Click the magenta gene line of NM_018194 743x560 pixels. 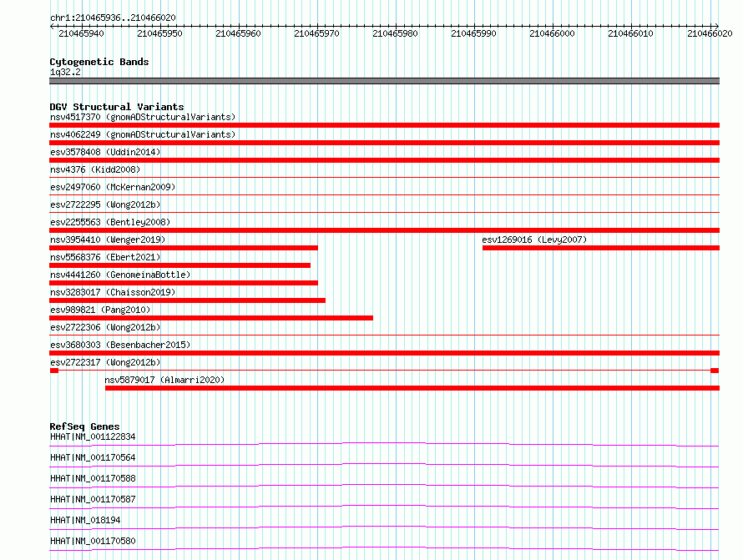(x=384, y=527)
